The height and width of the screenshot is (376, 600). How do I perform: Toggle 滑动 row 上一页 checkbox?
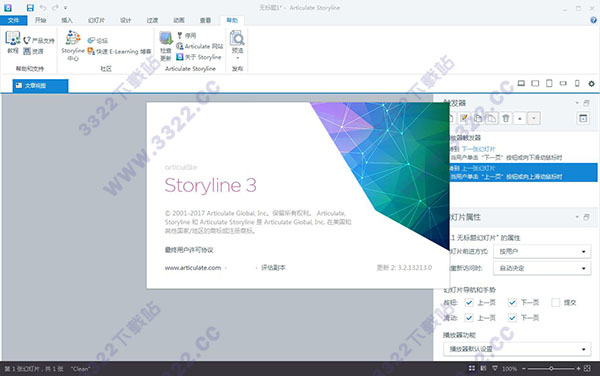pyautogui.click(x=469, y=317)
